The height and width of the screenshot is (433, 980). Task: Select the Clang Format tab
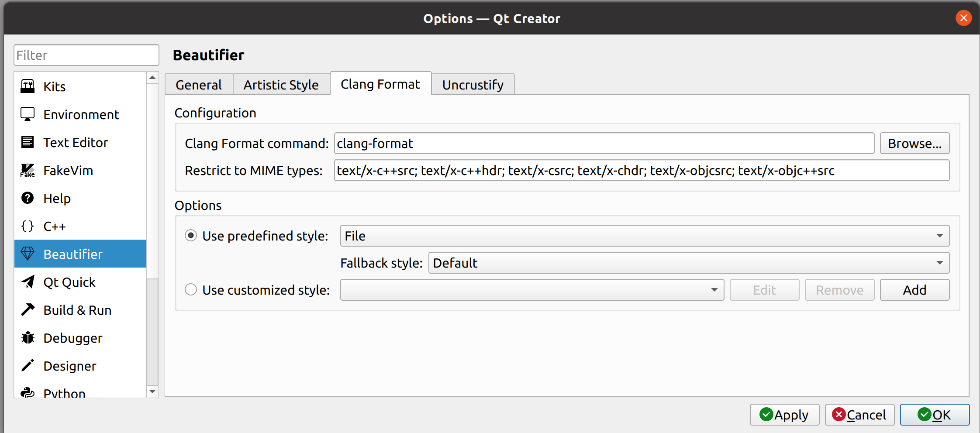pyautogui.click(x=380, y=83)
